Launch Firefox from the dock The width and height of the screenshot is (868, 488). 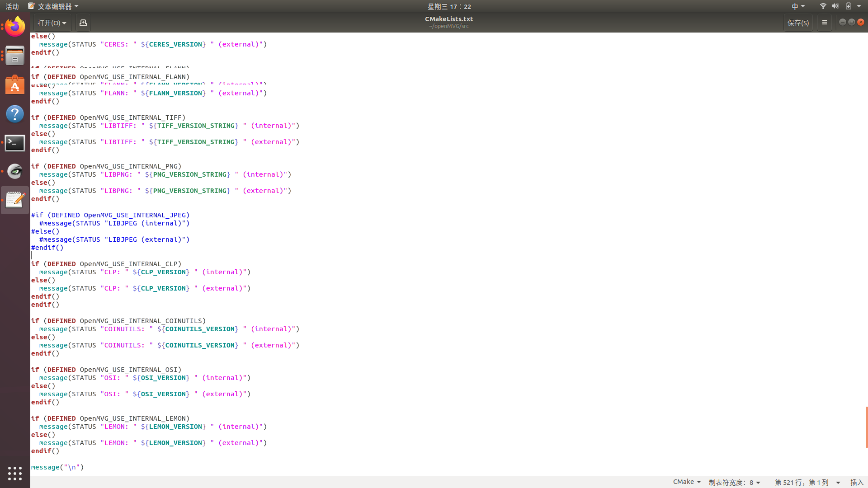tap(15, 27)
